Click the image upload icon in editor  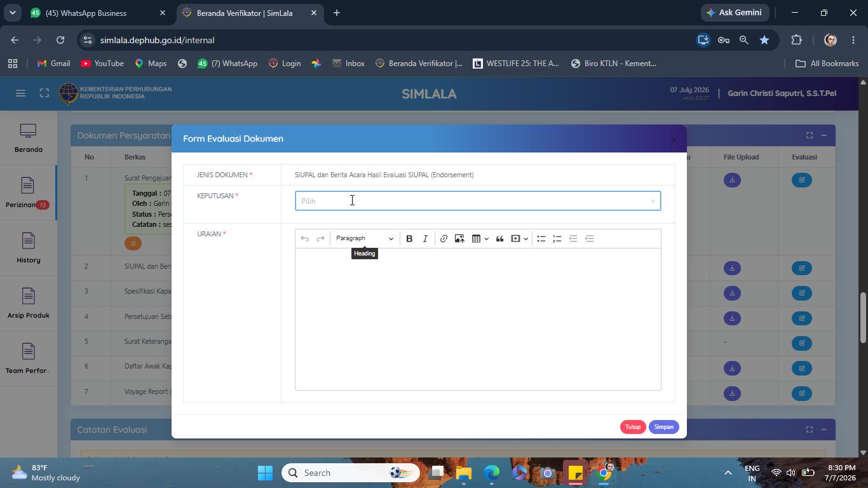point(459,239)
